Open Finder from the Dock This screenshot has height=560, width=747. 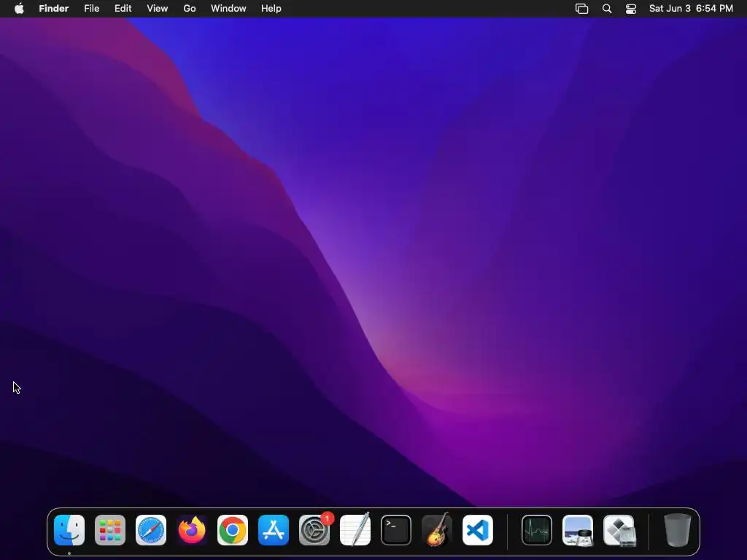pos(69,530)
